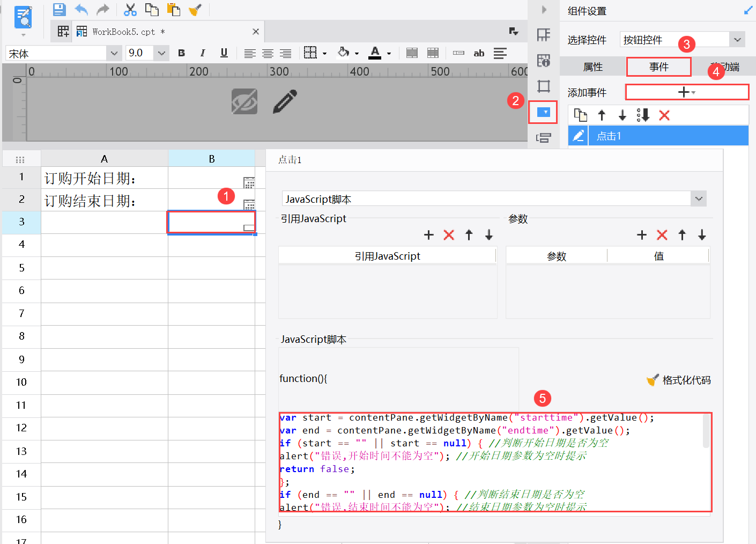
Task: Copy selection from the top toolbar
Action: click(x=152, y=9)
